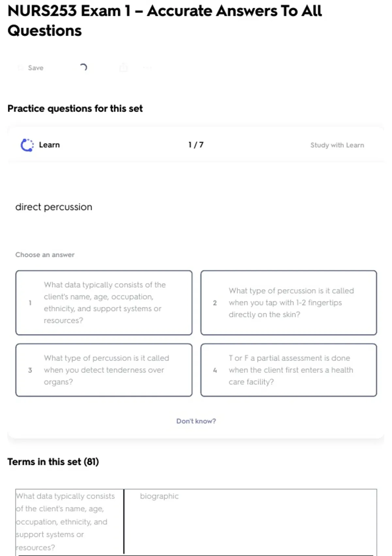Image resolution: width=392 pixels, height=556 pixels.
Task: Click the "direct percussion" prompt text
Action: point(54,207)
